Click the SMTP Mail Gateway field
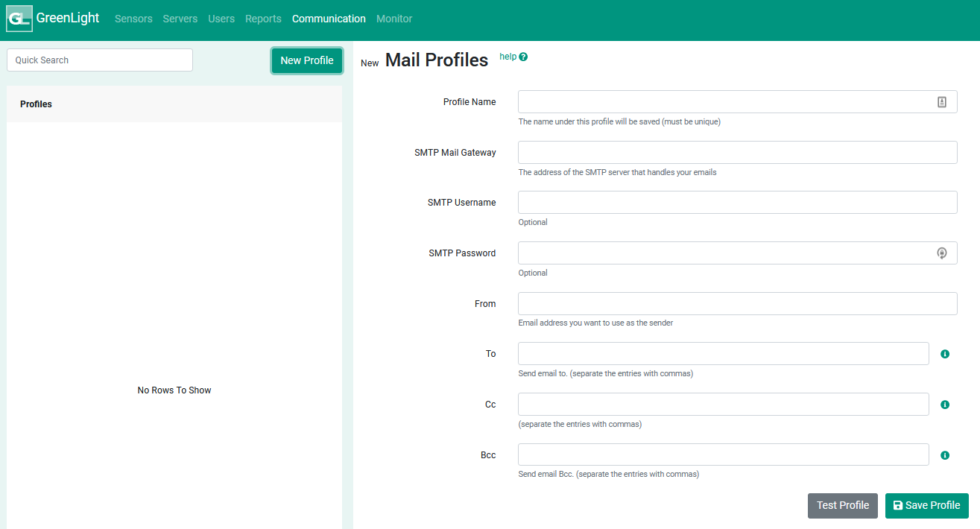This screenshot has width=980, height=529. tap(737, 153)
